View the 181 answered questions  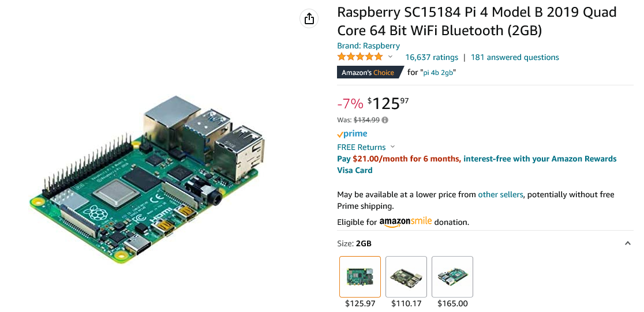coord(515,57)
